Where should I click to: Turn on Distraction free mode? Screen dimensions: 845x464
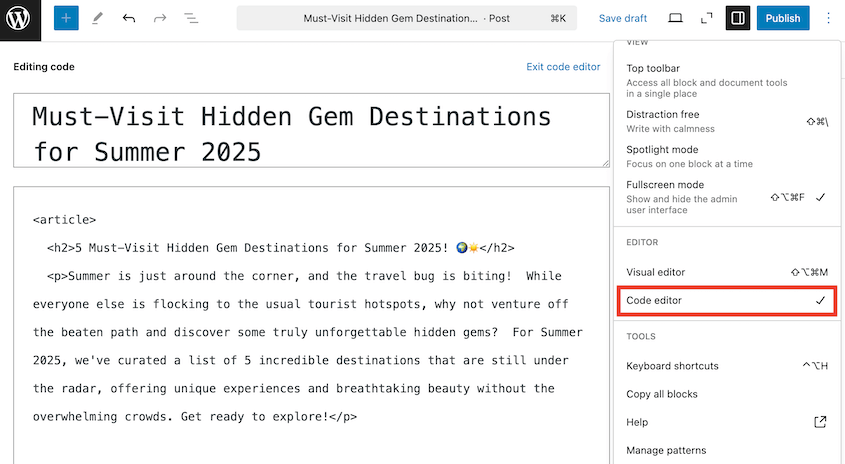[727, 121]
